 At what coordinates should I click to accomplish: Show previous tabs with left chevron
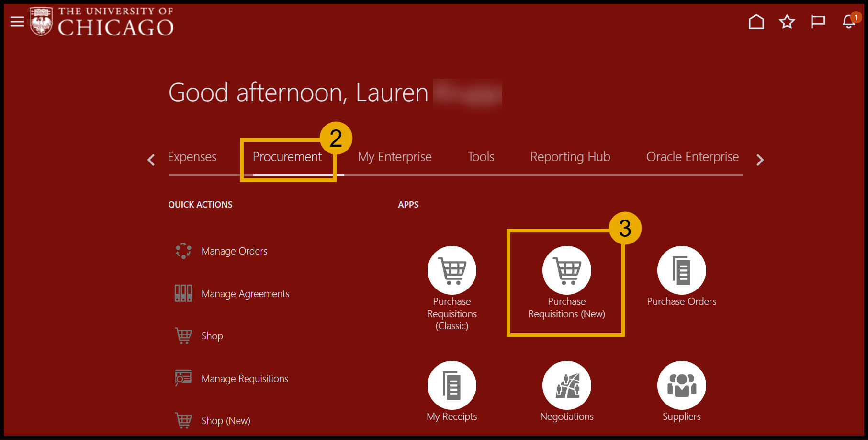[151, 160]
